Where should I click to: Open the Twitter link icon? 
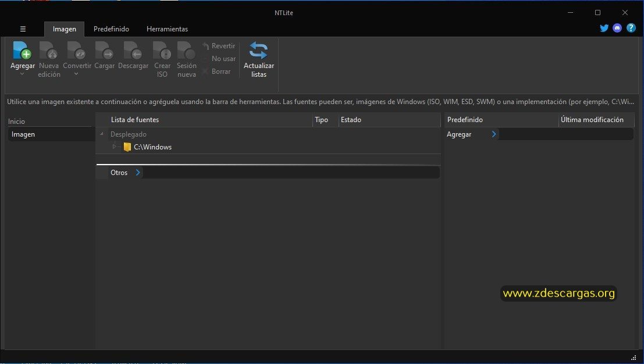point(604,28)
